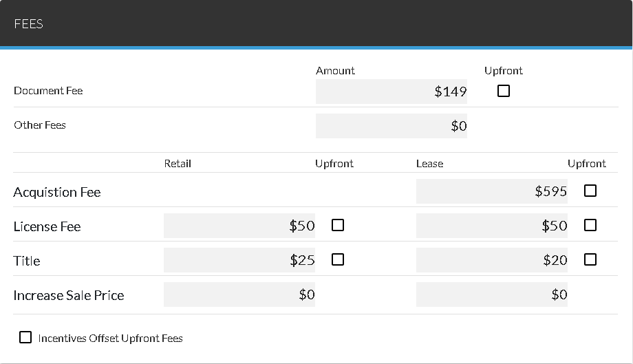Enable License Fee lease Upfront checkbox
This screenshot has width=633, height=364.
pos(590,225)
